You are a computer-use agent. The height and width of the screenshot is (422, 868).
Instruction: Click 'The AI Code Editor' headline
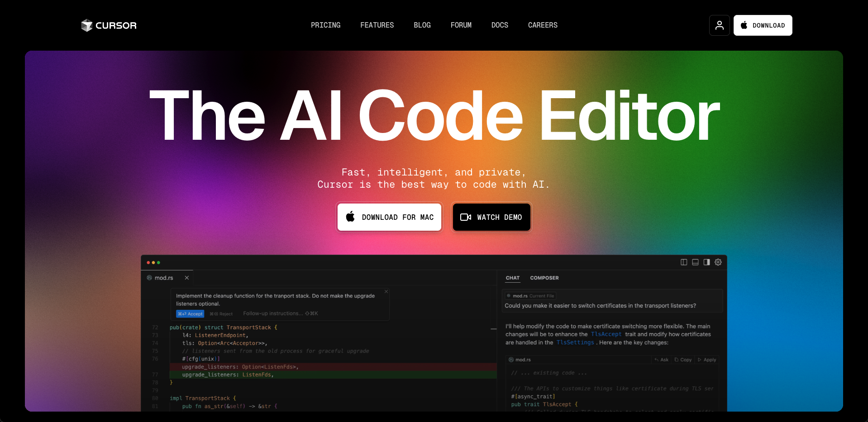434,115
